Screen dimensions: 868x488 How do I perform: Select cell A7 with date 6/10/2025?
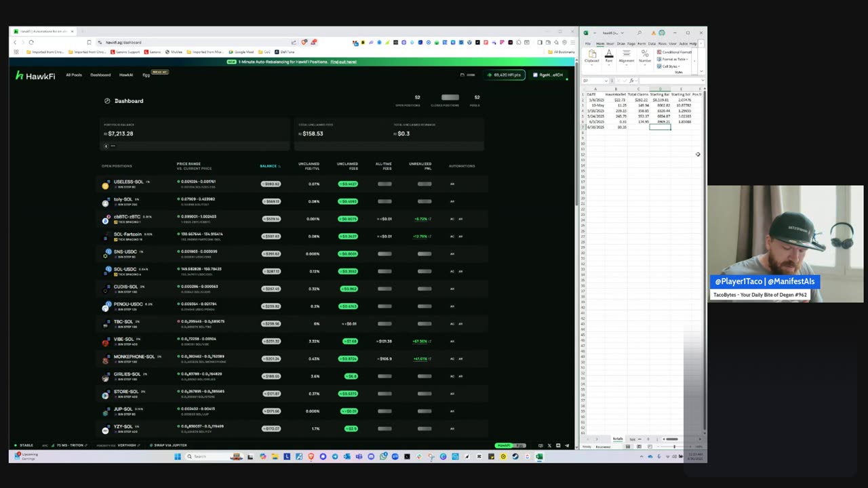[595, 127]
